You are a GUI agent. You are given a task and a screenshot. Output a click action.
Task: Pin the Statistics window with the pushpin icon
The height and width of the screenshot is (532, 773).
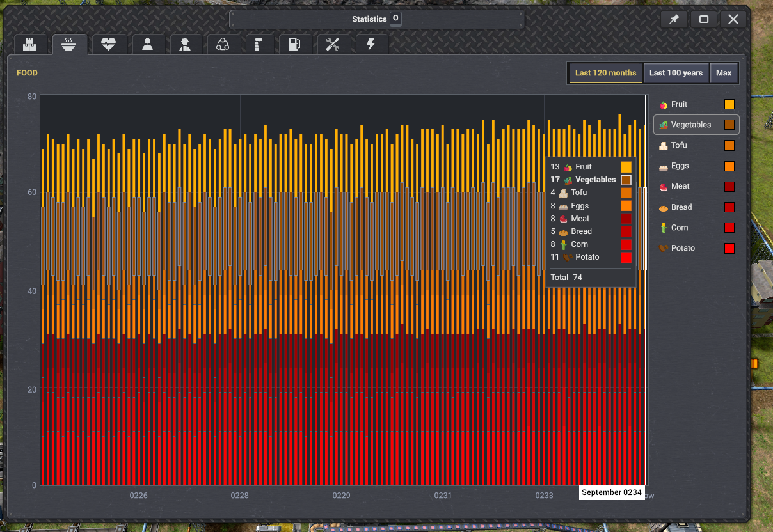674,19
